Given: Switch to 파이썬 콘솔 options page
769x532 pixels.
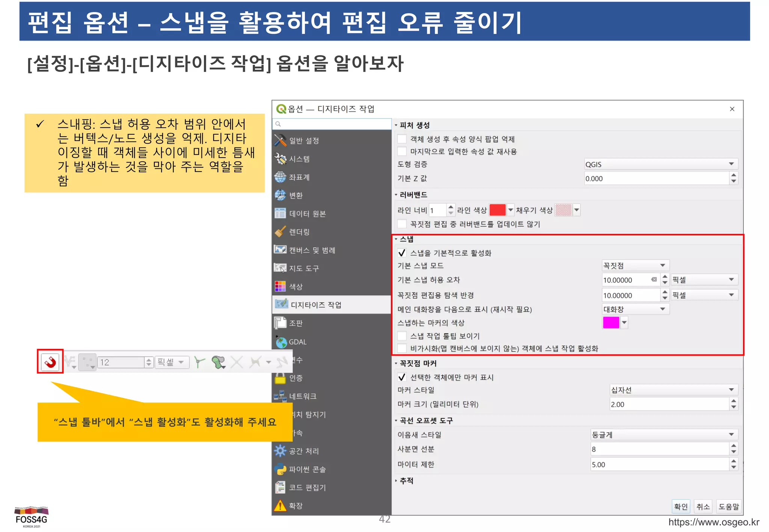Looking at the screenshot, I should click(332, 469).
